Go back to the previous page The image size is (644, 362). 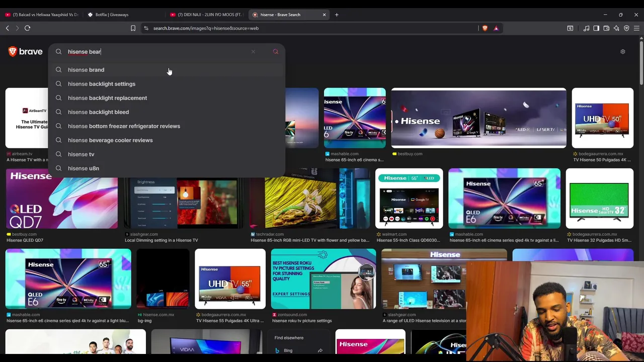tap(7, 28)
